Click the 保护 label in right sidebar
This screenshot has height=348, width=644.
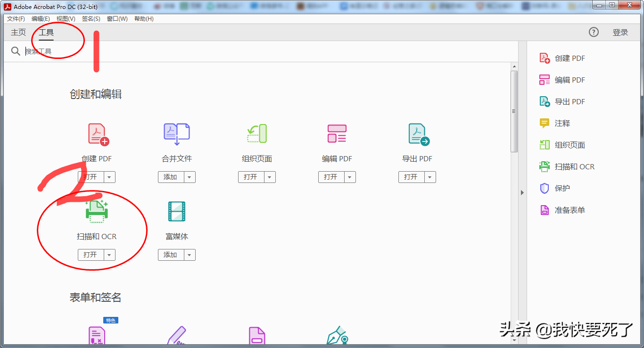pos(562,188)
